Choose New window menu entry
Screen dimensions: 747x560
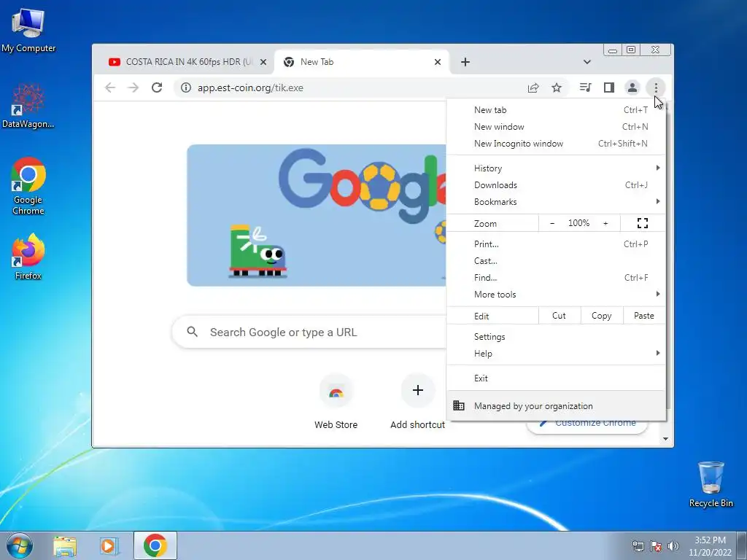557,127
